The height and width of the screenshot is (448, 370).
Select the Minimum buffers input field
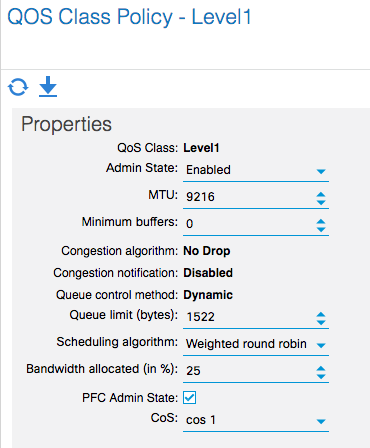tap(248, 224)
